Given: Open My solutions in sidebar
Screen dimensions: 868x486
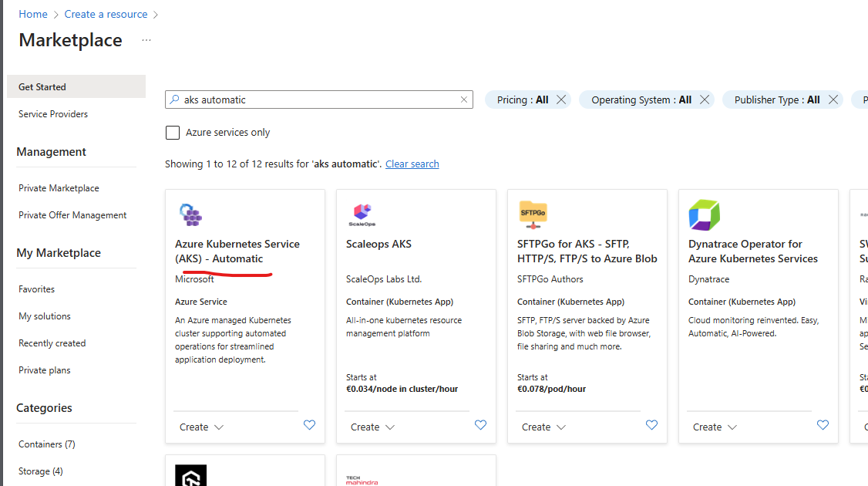Looking at the screenshot, I should [x=44, y=316].
